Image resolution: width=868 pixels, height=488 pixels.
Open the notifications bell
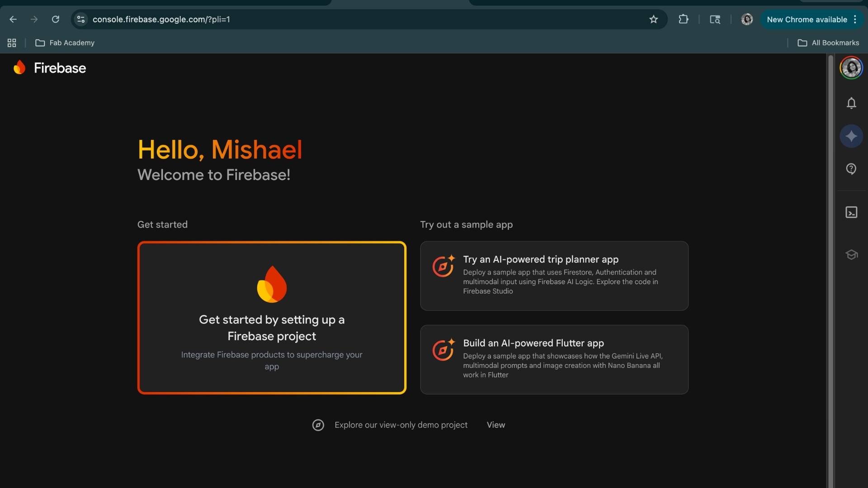pos(851,103)
